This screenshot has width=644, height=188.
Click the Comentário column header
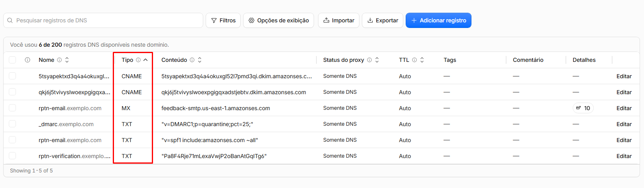pos(528,60)
